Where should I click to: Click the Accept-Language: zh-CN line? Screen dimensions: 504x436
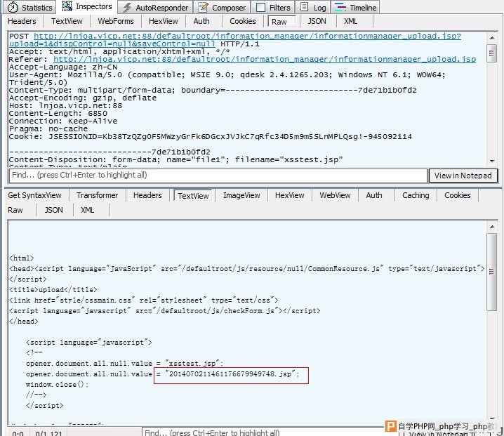tap(63, 67)
